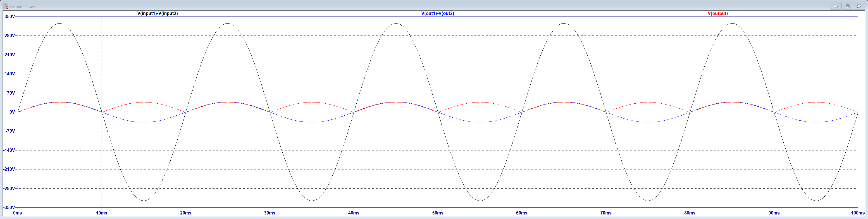Click the red V(output) trace label
Screen dimensions: 868x219
click(x=717, y=14)
